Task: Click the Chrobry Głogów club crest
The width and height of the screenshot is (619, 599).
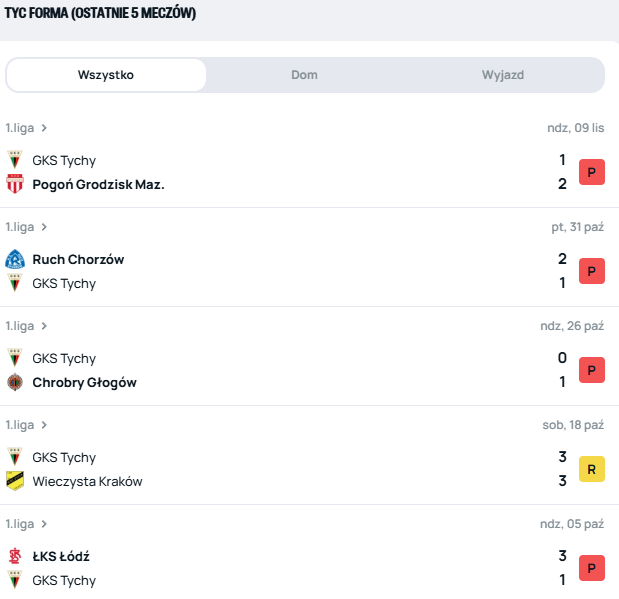Action: click(15, 382)
